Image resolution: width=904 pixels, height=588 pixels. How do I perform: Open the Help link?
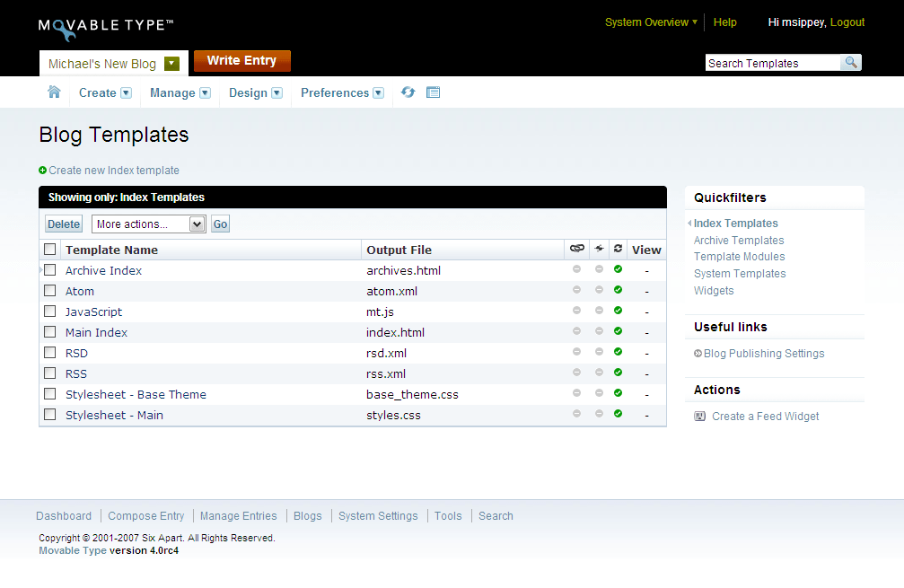click(x=724, y=22)
